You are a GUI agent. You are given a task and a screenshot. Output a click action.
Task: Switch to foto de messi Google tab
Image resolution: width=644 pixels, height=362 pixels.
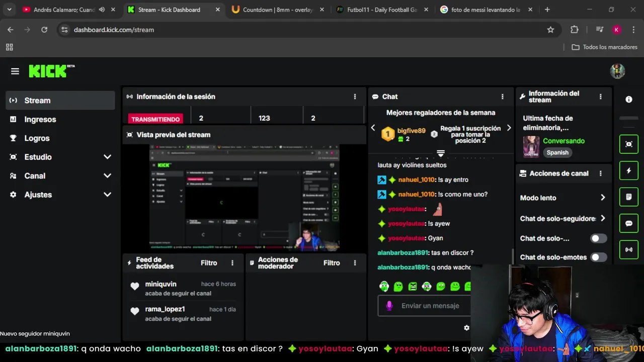pos(486,10)
